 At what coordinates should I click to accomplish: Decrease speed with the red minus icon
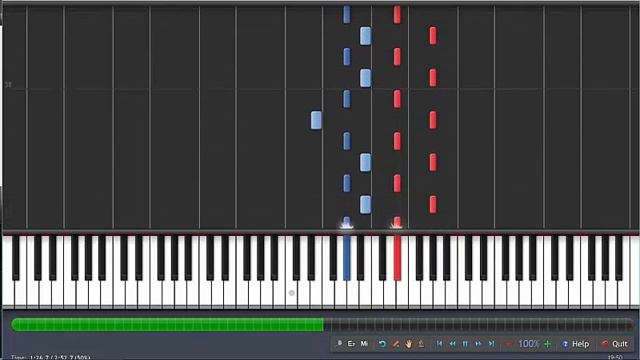(x=509, y=344)
